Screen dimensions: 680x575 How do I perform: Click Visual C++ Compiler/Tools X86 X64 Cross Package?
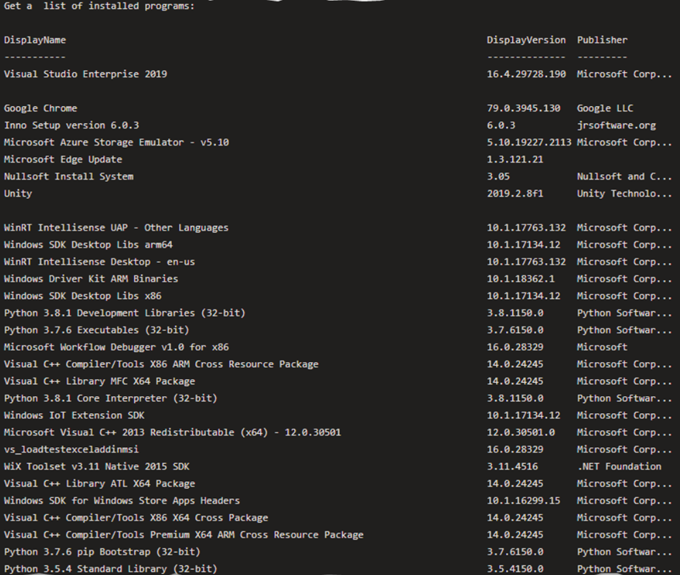coord(136,518)
